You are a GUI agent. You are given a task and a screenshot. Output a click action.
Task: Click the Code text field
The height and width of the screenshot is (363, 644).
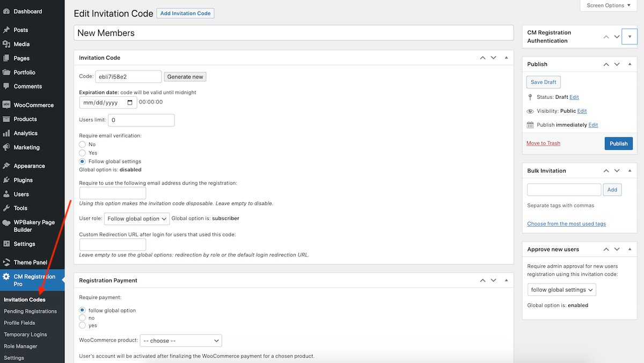point(128,77)
